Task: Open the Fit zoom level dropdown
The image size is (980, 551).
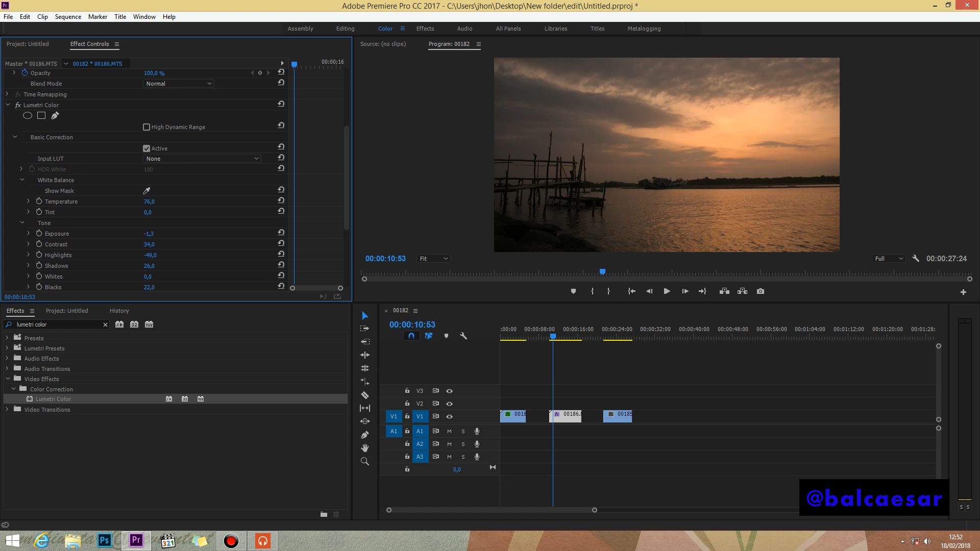Action: point(434,259)
